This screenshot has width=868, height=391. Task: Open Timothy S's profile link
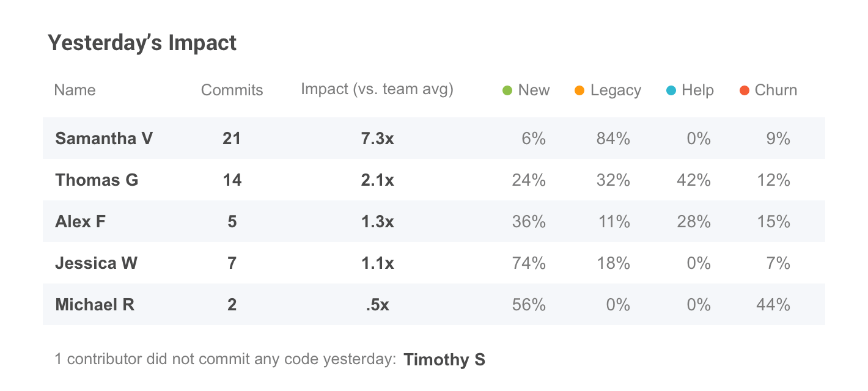click(x=444, y=359)
